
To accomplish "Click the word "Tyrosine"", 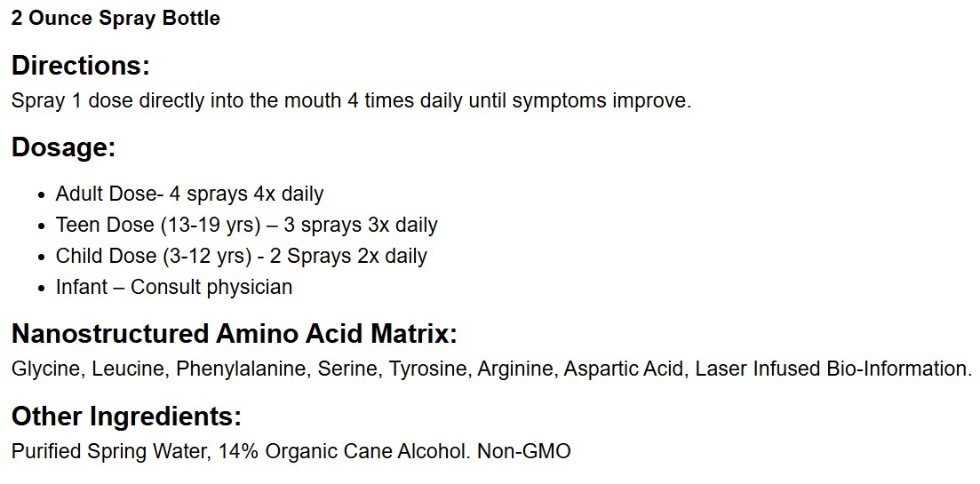I will (x=426, y=369).
